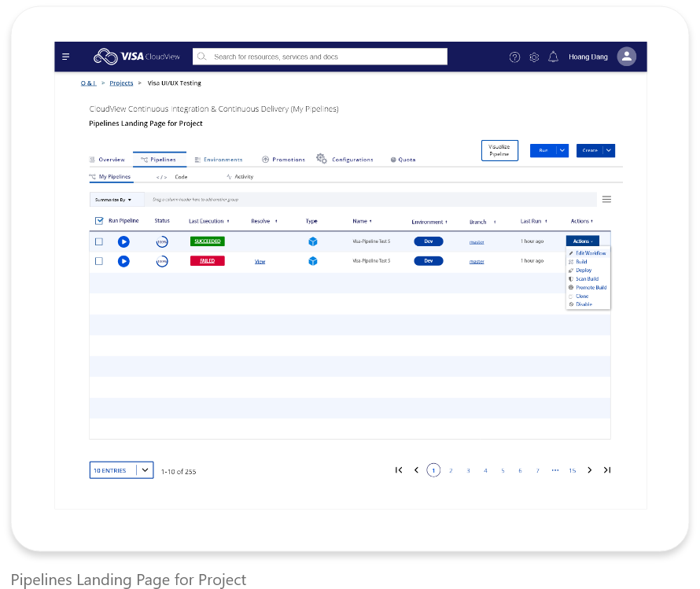Open the notifications bell icon
Viewport: 700px width, 589px height.
coord(553,57)
